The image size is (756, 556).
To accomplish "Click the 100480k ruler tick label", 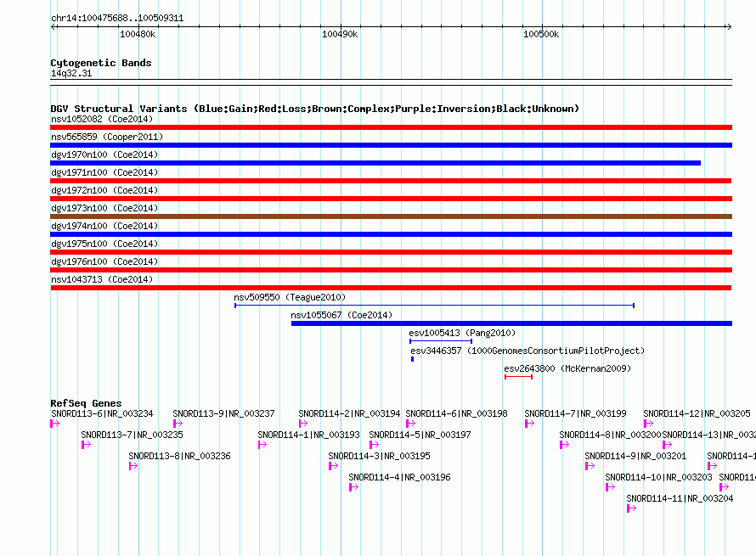I will [x=138, y=34].
